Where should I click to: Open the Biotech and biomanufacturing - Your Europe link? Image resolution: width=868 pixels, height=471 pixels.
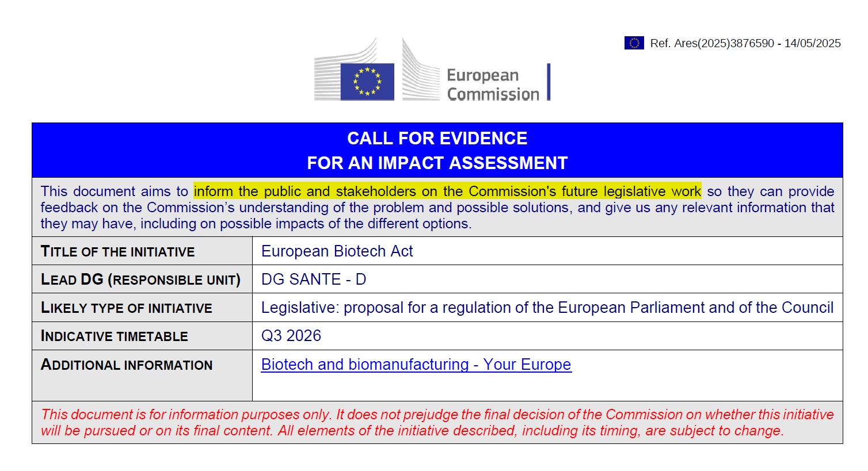coord(416,365)
